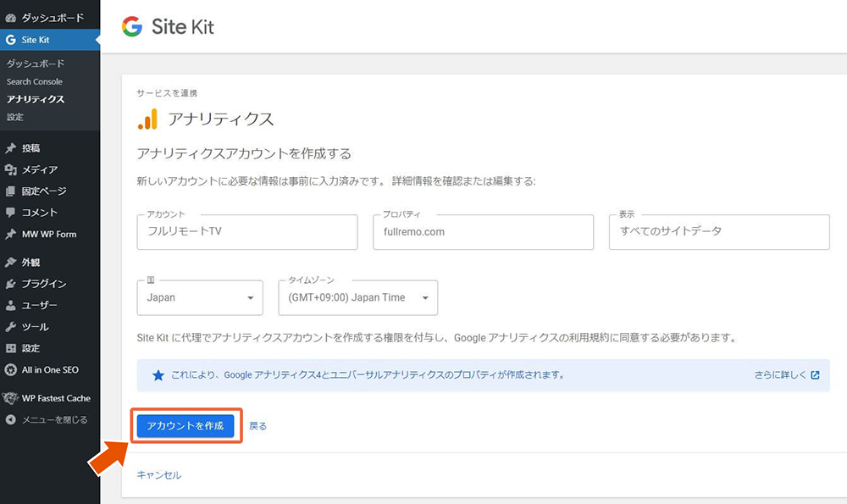Click the アカウントを作成 button
The width and height of the screenshot is (847, 504).
point(185,426)
